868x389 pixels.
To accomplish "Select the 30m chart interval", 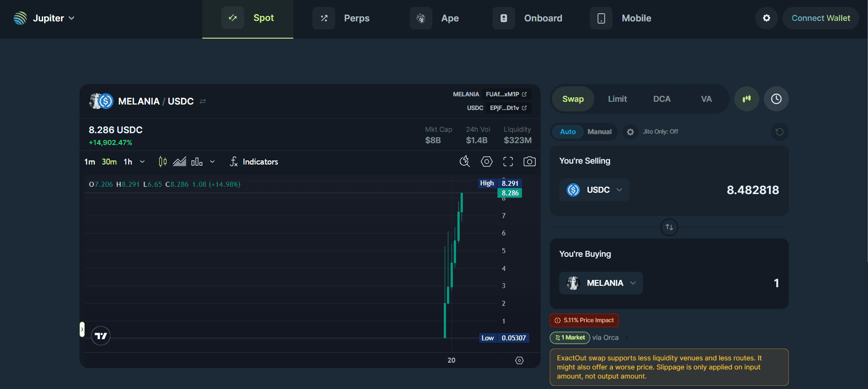I will (109, 162).
